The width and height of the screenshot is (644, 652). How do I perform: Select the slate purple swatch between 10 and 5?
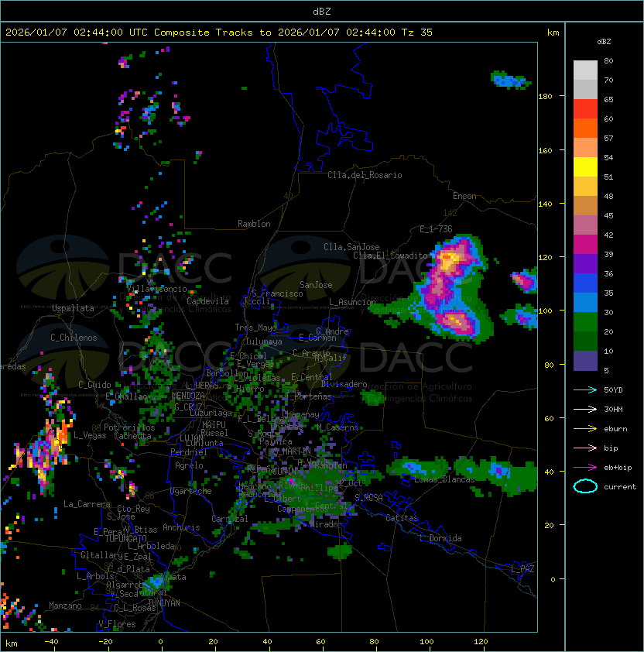585,361
